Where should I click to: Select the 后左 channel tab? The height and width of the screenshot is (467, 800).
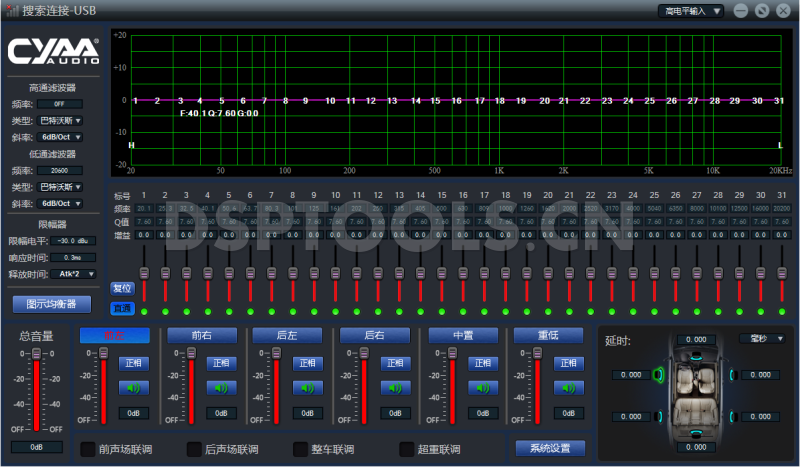[x=287, y=335]
